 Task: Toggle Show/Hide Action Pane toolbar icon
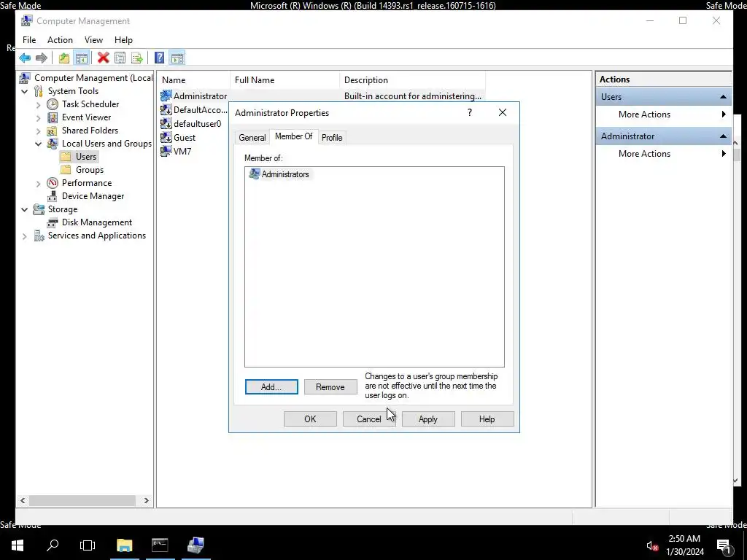(x=177, y=58)
